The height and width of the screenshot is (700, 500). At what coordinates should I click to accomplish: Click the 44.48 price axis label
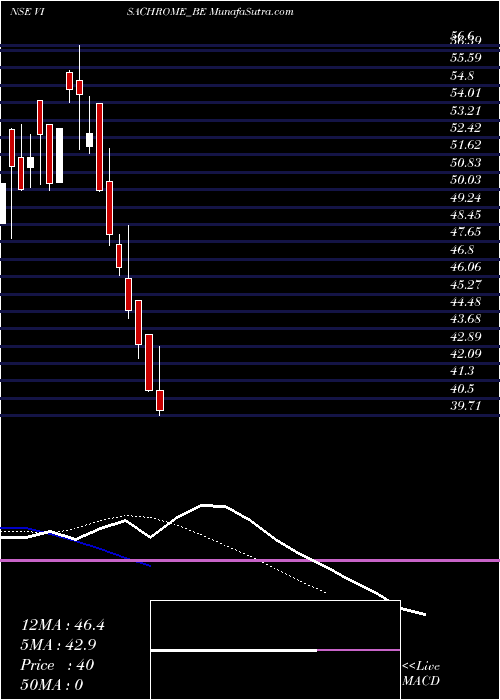pos(465,302)
